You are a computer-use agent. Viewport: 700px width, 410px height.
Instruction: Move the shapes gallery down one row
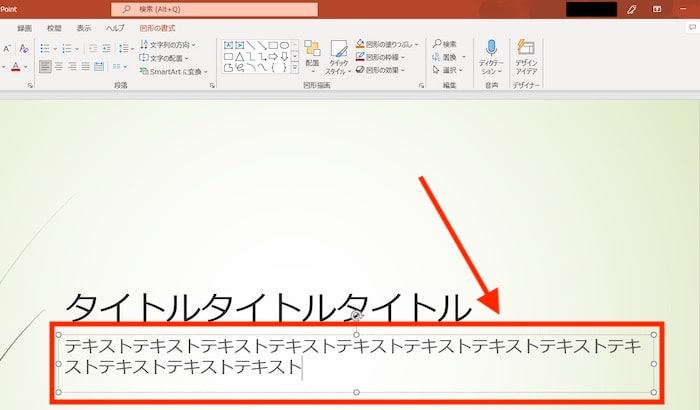295,56
